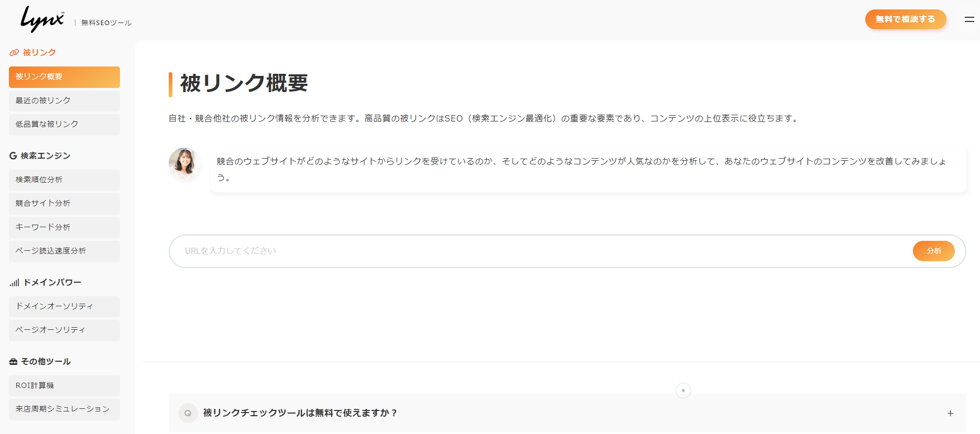980x434 pixels.
Task: Click the toolbox icon beside その他ツール
Action: point(14,362)
